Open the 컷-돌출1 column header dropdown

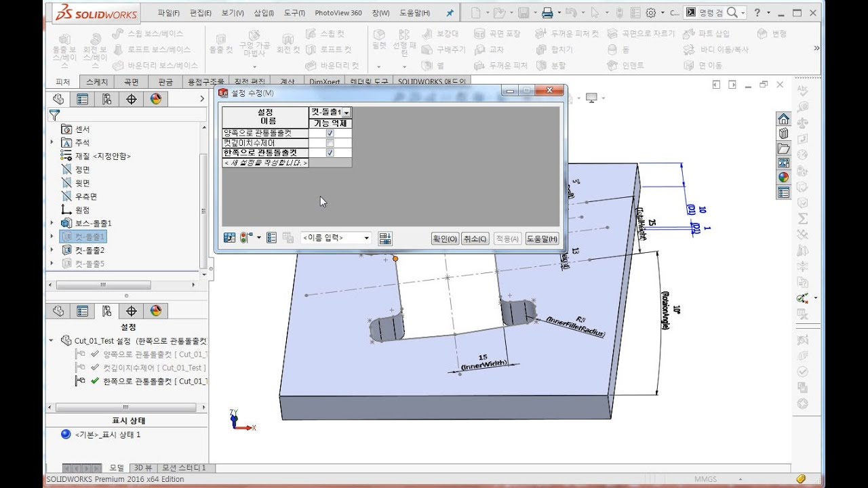347,113
